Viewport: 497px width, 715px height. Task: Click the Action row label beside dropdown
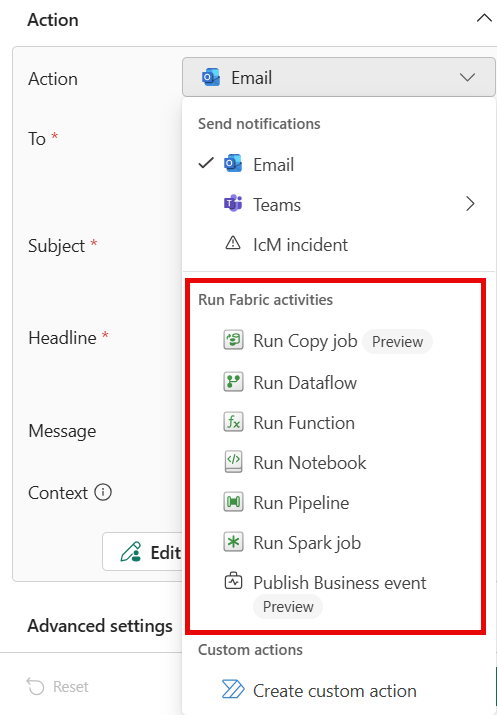click(x=53, y=78)
